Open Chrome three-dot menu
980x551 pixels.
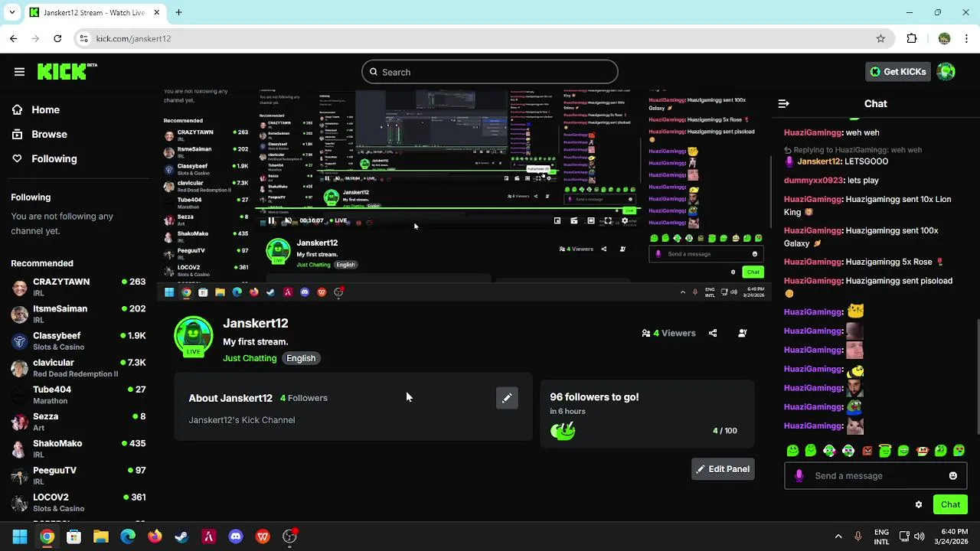pos(967,38)
